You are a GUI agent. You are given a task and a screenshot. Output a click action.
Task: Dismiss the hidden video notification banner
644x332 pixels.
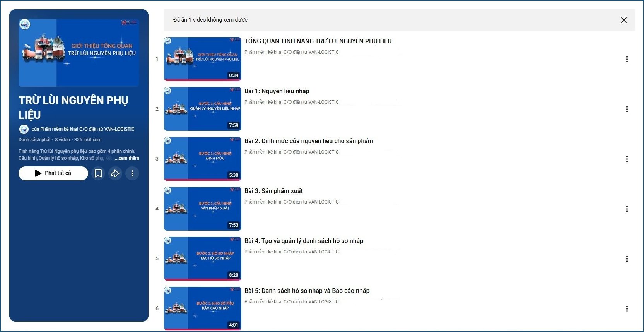[x=624, y=20]
